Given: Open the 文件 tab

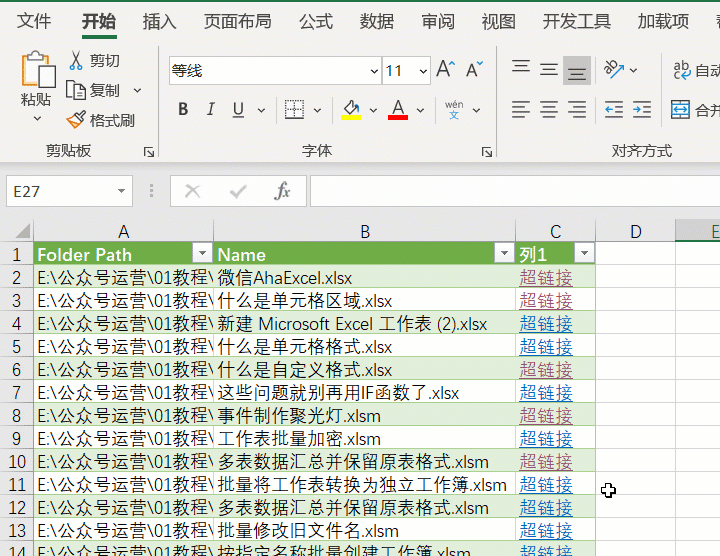Looking at the screenshot, I should 34,21.
